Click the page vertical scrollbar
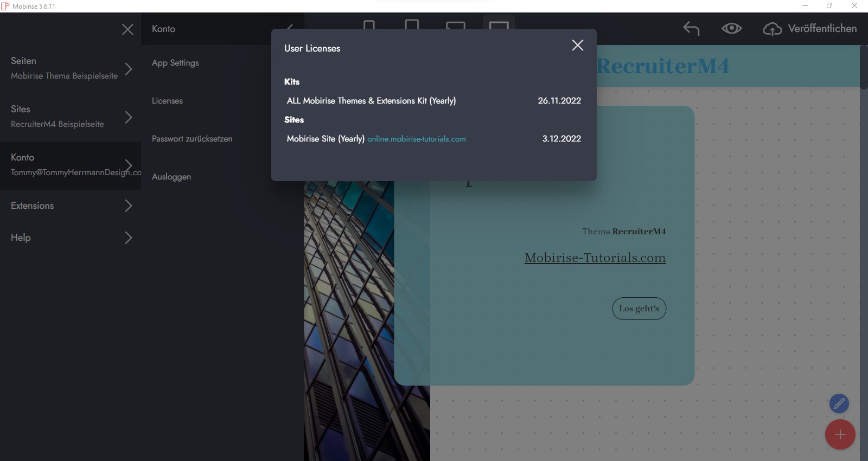The width and height of the screenshot is (868, 461). (864, 67)
